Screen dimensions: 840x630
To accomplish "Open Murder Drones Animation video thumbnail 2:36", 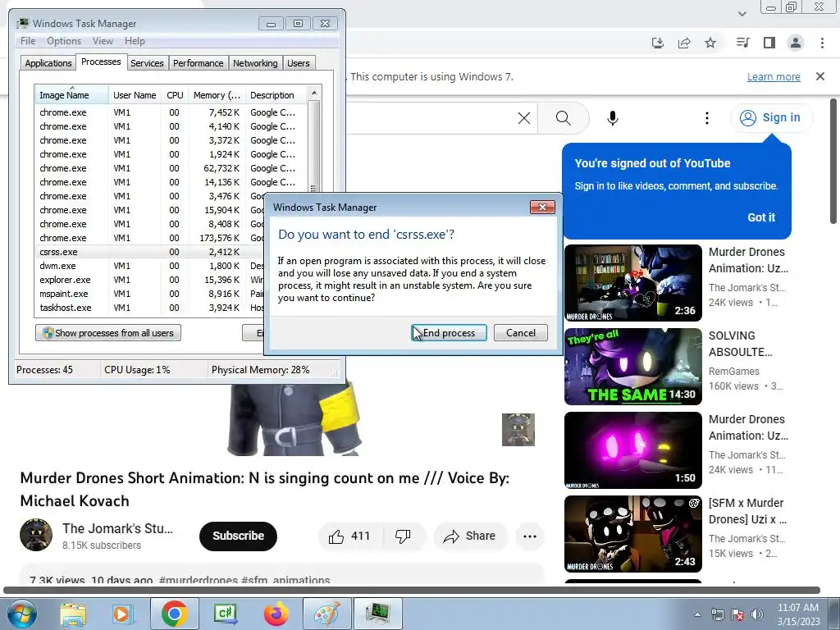I will click(633, 283).
